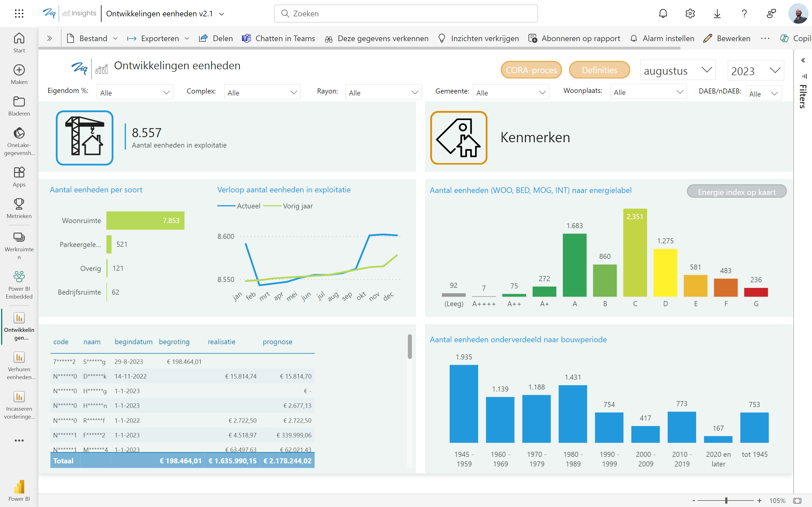Click Energie index op kaart button
812x507 pixels.
[736, 192]
